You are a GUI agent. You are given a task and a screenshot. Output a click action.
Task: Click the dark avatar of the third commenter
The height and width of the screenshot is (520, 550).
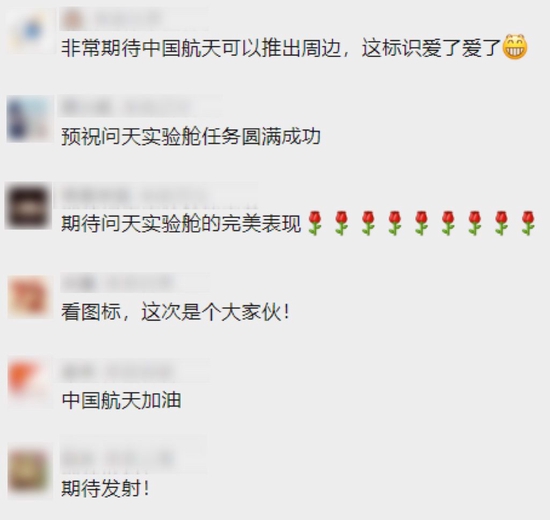[29, 206]
